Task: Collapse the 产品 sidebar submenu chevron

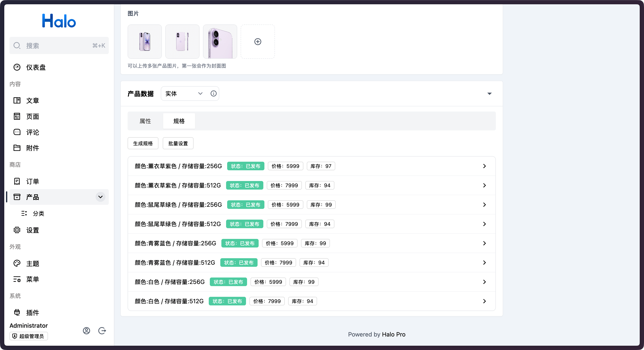Action: point(100,197)
